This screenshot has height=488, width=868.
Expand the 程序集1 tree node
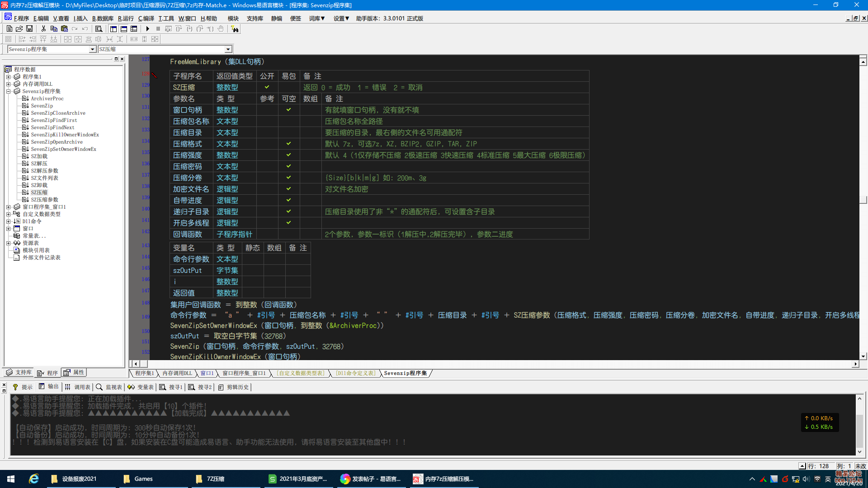8,77
